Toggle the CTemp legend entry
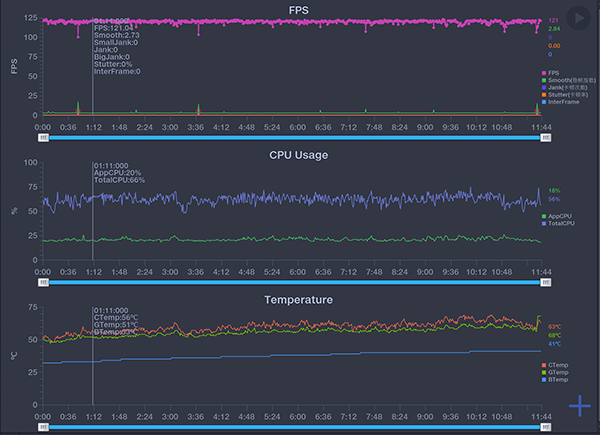This screenshot has width=600, height=435. coord(556,365)
